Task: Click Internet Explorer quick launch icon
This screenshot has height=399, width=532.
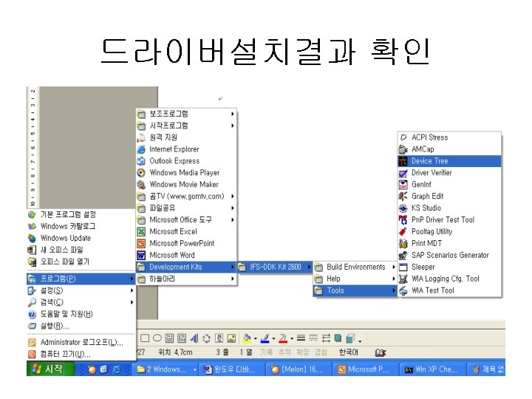Action: pos(116,369)
